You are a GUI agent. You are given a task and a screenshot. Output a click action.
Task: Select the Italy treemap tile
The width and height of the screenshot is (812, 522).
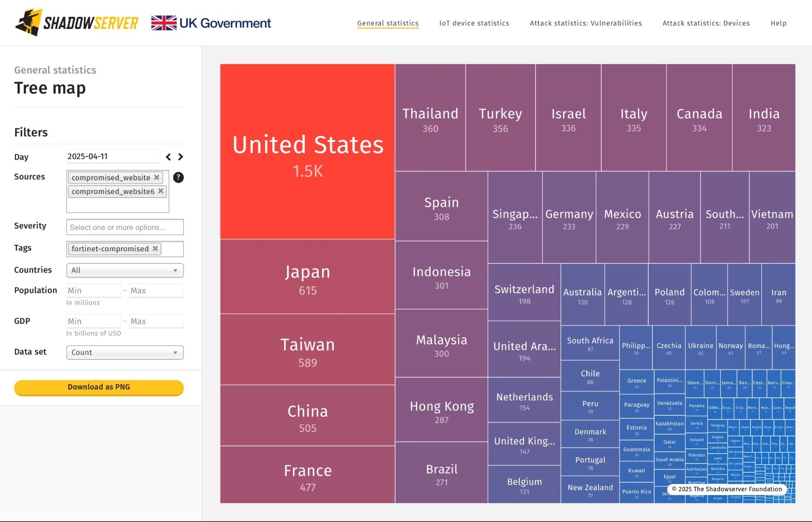click(634, 118)
